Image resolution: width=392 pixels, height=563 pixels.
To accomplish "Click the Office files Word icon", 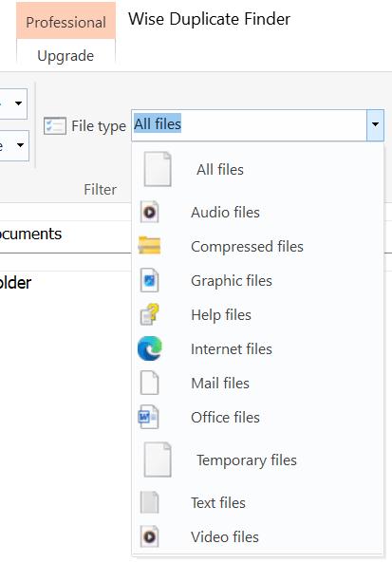I will click(x=149, y=417).
